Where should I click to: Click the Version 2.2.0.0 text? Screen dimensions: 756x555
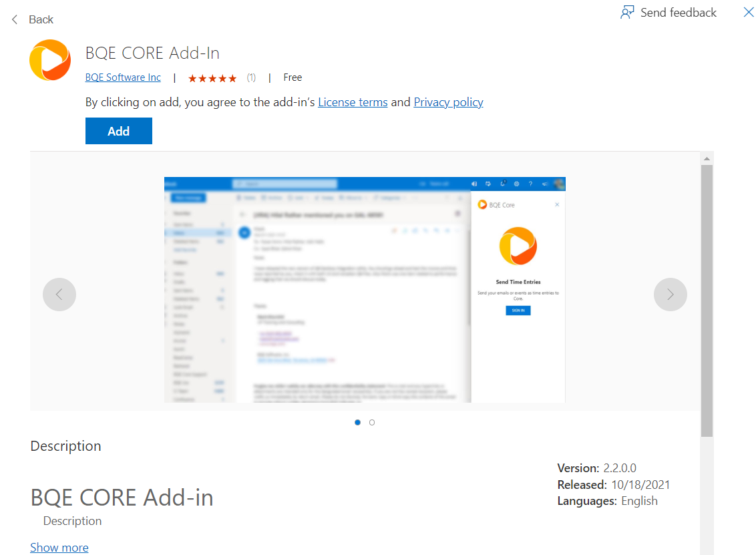(x=596, y=468)
